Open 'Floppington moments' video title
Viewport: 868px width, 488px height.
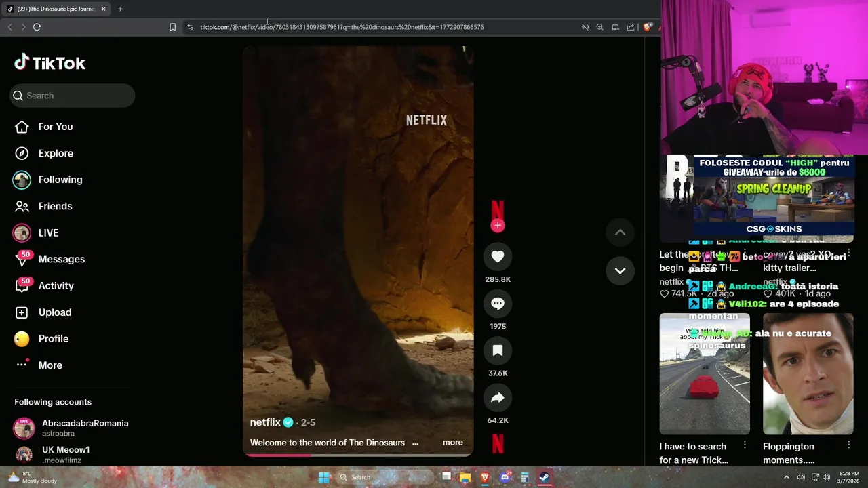(x=789, y=453)
